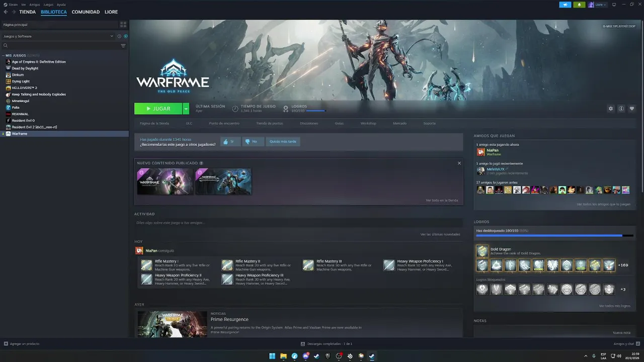Click the Palia game icon in library
644x362 pixels.
click(x=8, y=107)
